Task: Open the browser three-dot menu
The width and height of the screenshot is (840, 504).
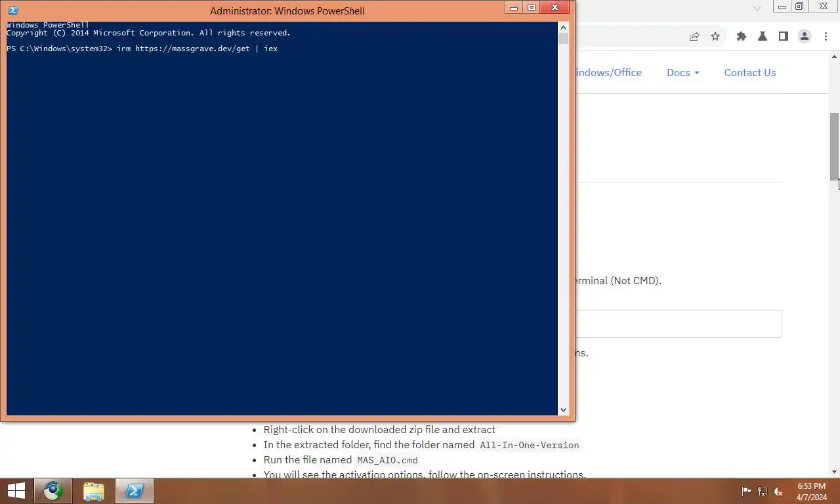Action: coord(826,37)
